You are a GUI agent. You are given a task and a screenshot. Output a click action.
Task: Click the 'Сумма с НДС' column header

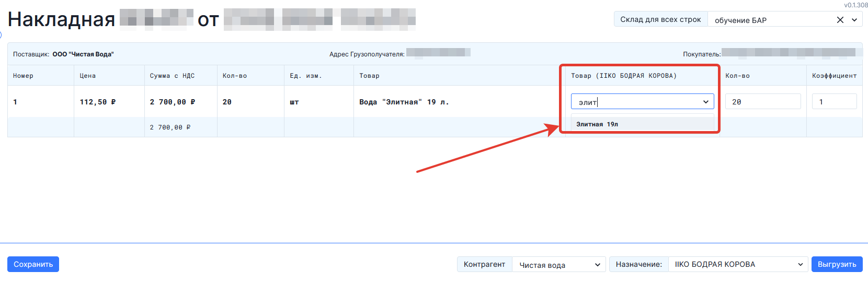coord(172,76)
